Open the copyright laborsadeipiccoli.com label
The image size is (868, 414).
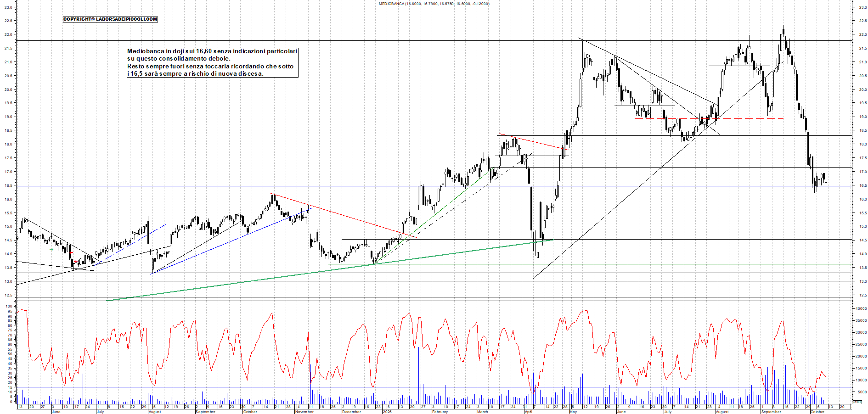point(110,19)
